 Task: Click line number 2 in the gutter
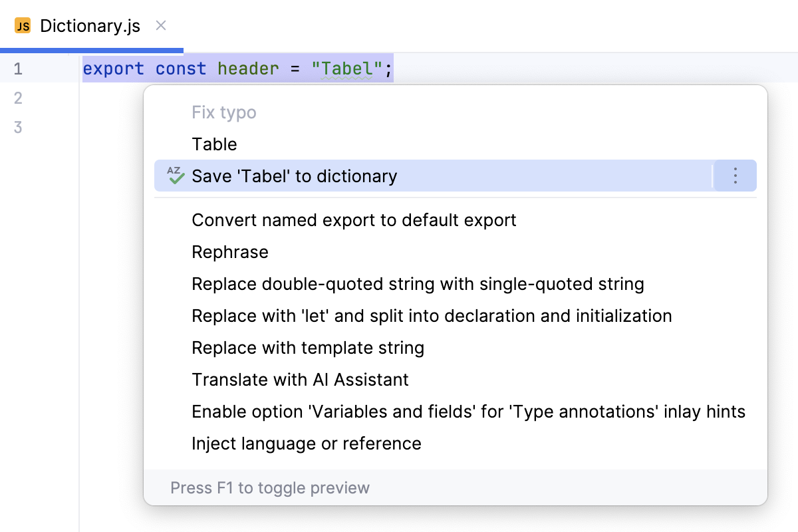pos(18,98)
